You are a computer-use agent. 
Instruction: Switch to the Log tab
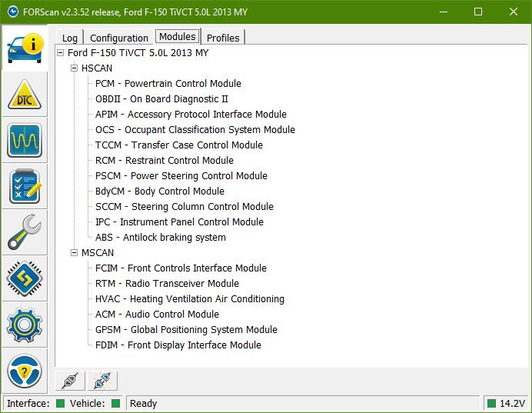pyautogui.click(x=70, y=38)
